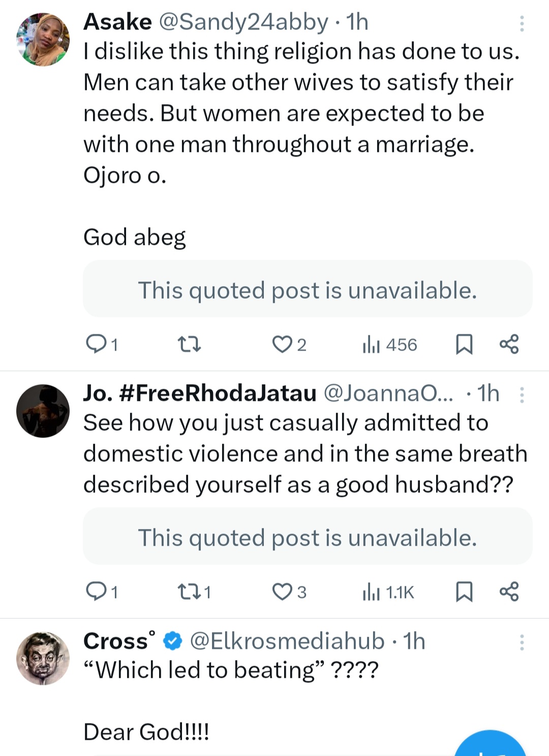Tap the blue compose floating button
549x756 pixels.
[491, 747]
